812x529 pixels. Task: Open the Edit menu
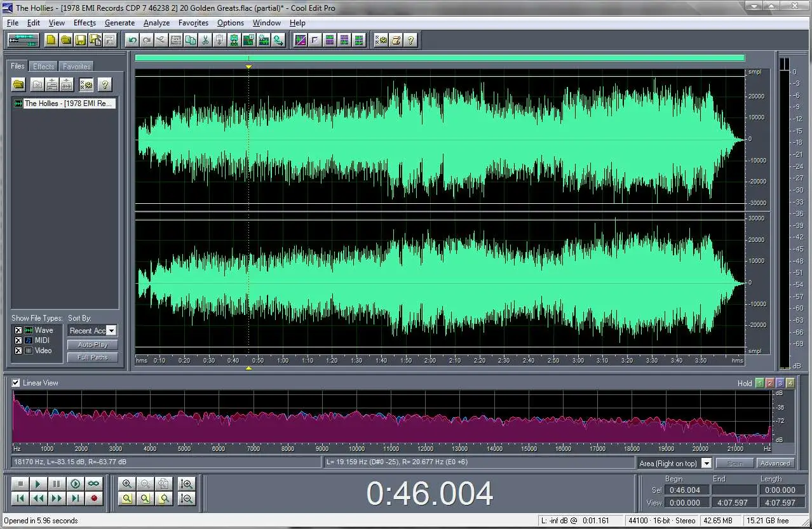pyautogui.click(x=34, y=23)
